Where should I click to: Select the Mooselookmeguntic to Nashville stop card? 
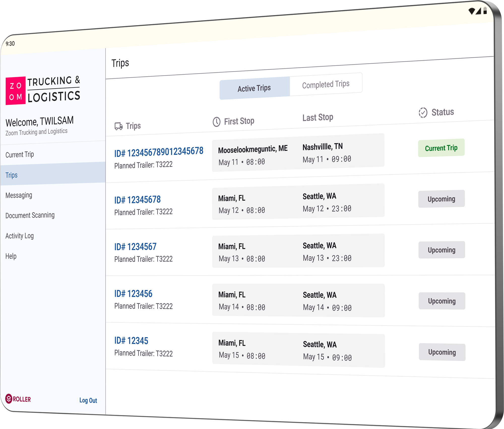tap(298, 153)
